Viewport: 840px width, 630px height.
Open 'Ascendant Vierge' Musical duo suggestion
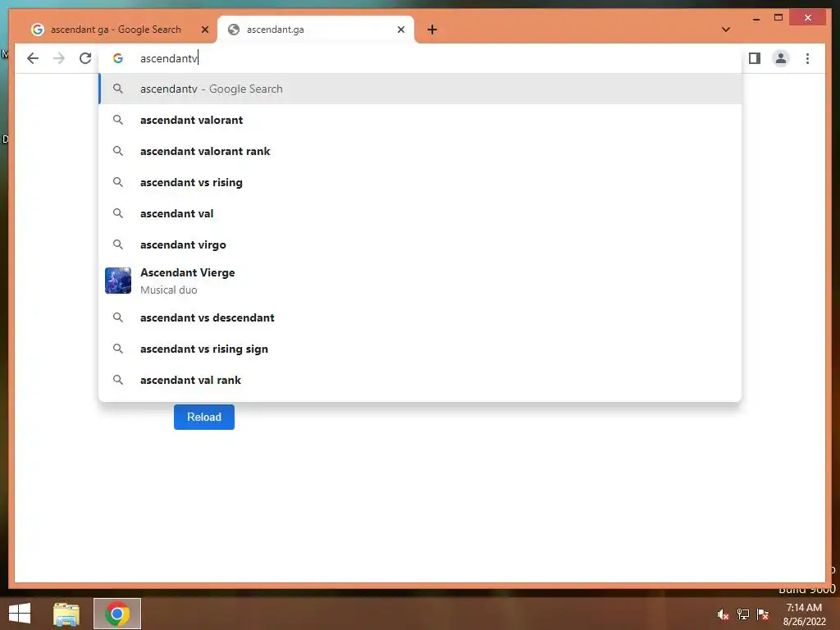click(x=421, y=281)
